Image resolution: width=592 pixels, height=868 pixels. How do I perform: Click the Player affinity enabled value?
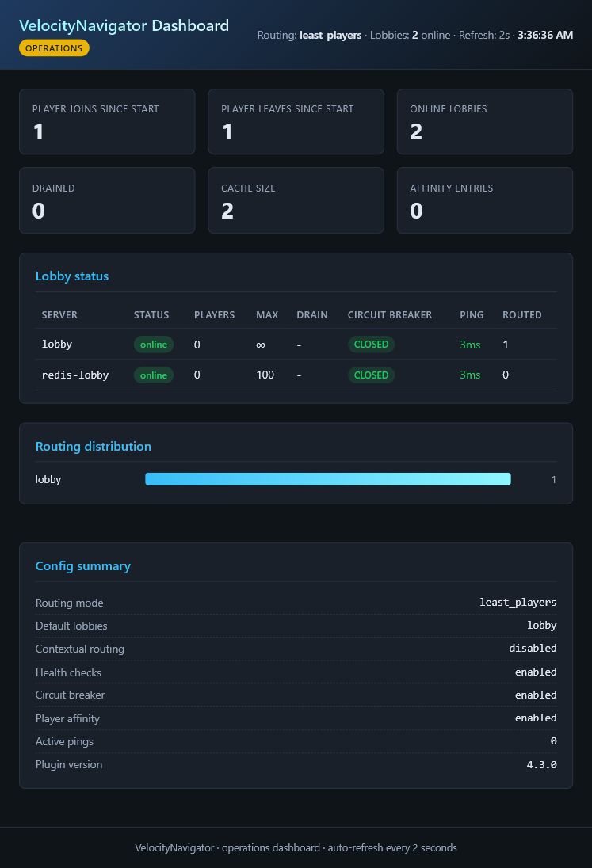point(536,718)
